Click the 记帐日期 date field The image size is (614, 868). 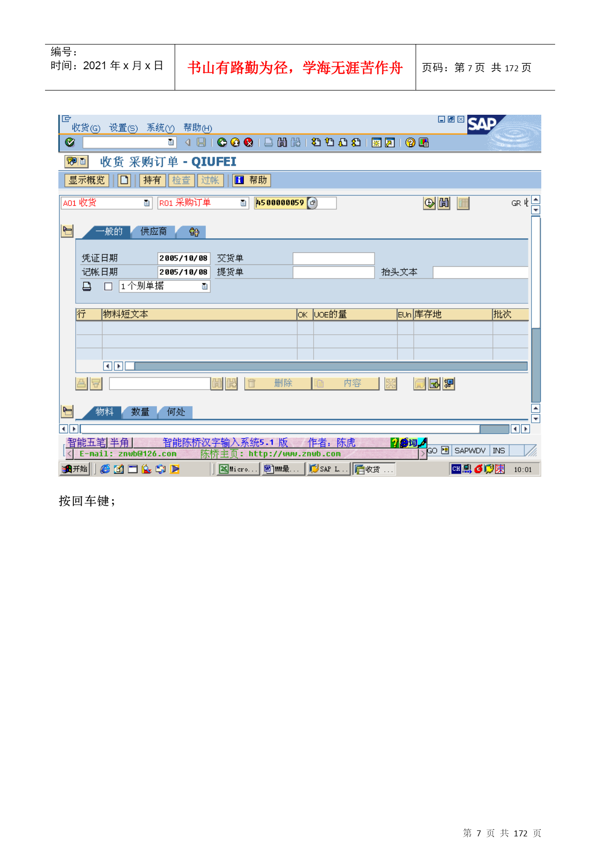[x=184, y=272]
